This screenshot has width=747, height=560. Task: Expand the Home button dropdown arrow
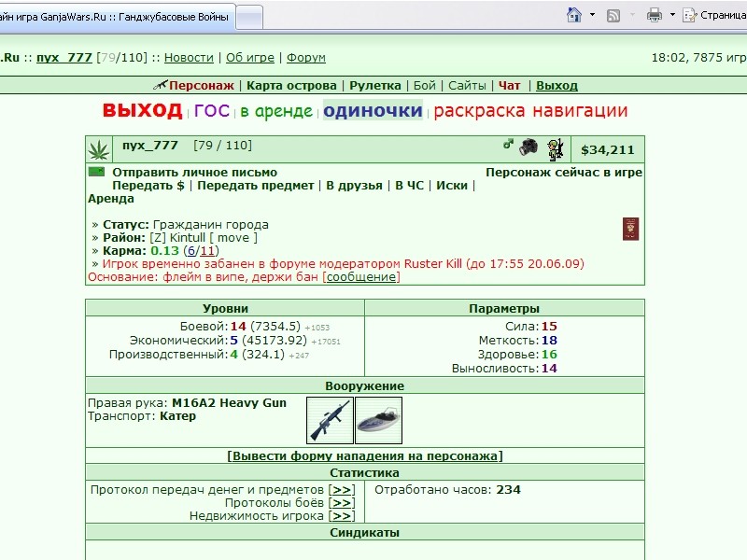click(592, 15)
